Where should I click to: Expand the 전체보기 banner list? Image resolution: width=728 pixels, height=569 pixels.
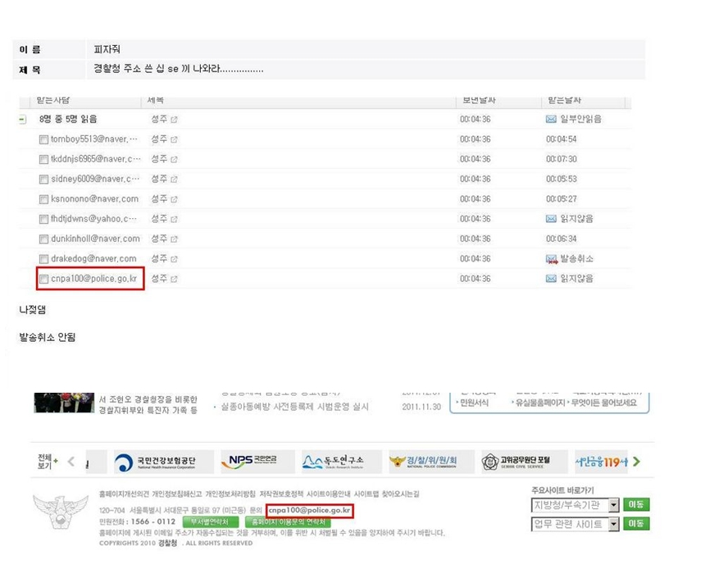tap(48, 462)
